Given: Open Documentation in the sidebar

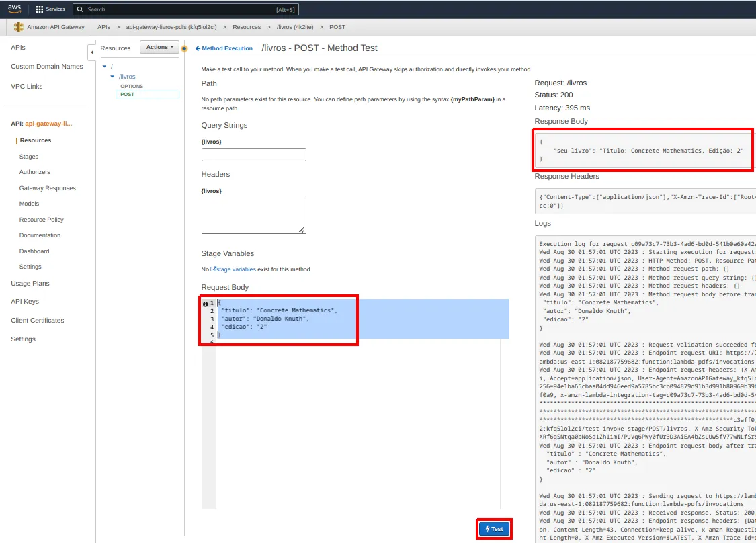Looking at the screenshot, I should pos(40,235).
